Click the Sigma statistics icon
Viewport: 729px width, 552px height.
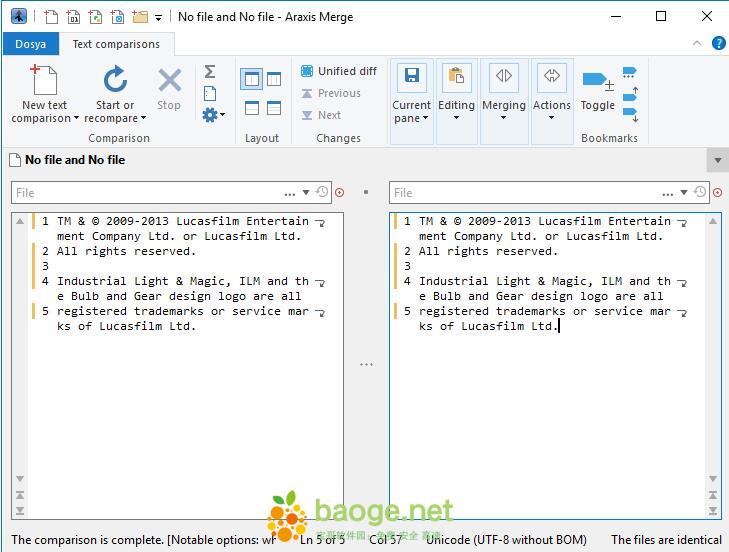tap(210, 72)
